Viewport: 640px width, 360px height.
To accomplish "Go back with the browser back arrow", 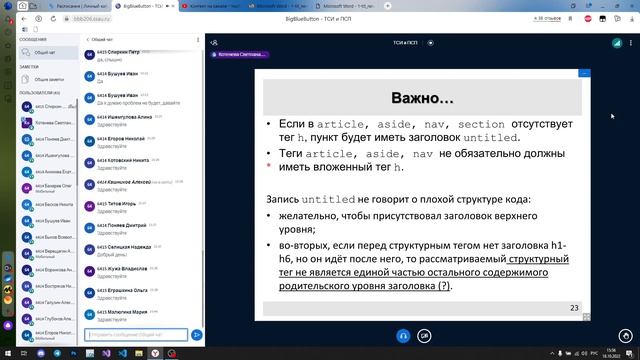I will [x=24, y=19].
